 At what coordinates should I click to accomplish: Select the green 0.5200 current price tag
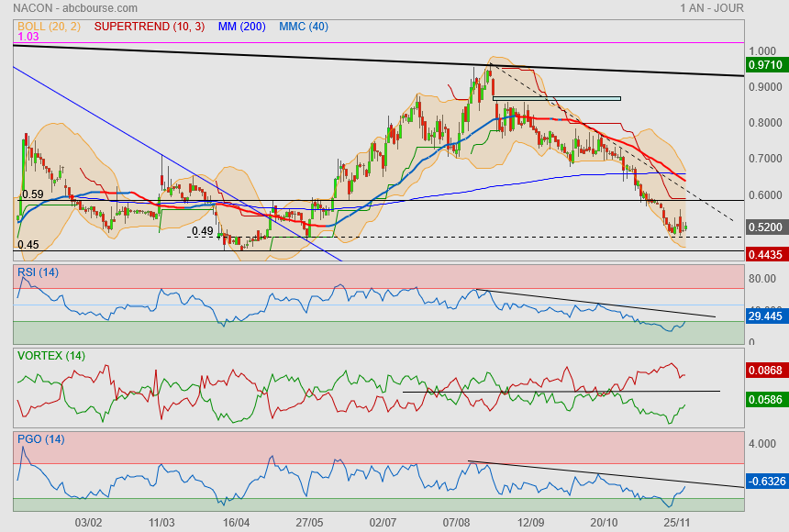click(x=765, y=227)
